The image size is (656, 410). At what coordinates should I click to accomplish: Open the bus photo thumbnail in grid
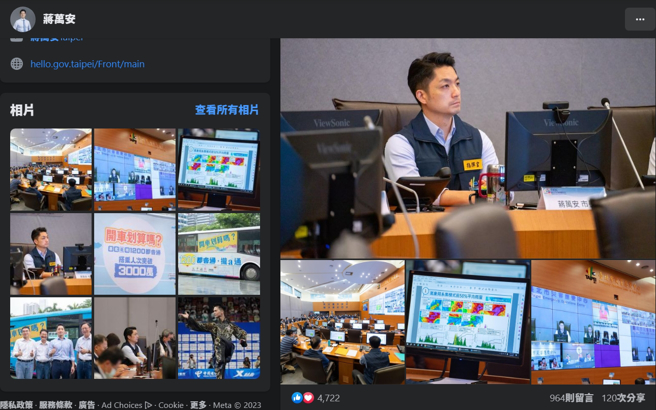(218, 254)
